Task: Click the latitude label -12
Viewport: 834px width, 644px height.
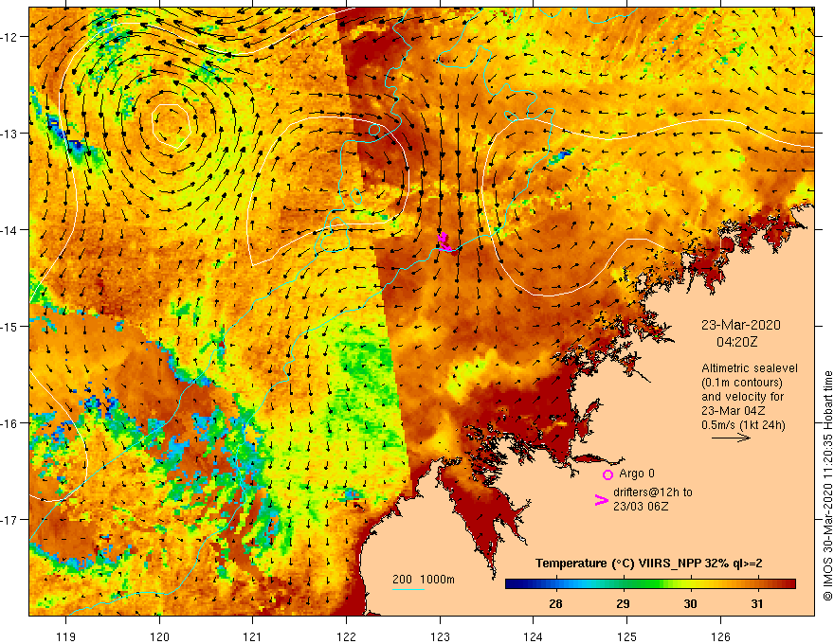Action: point(9,37)
